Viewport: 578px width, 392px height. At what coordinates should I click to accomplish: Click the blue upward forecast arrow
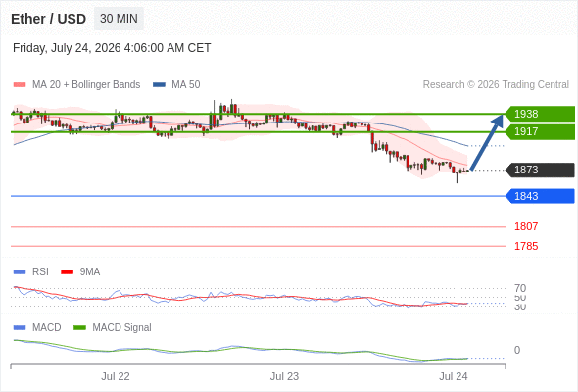point(487,142)
